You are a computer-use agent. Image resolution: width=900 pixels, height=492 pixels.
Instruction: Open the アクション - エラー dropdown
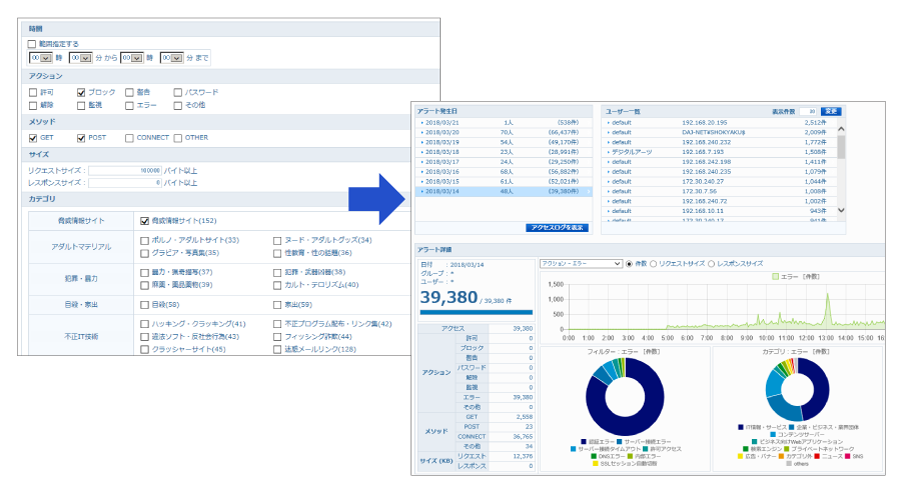tap(580, 264)
